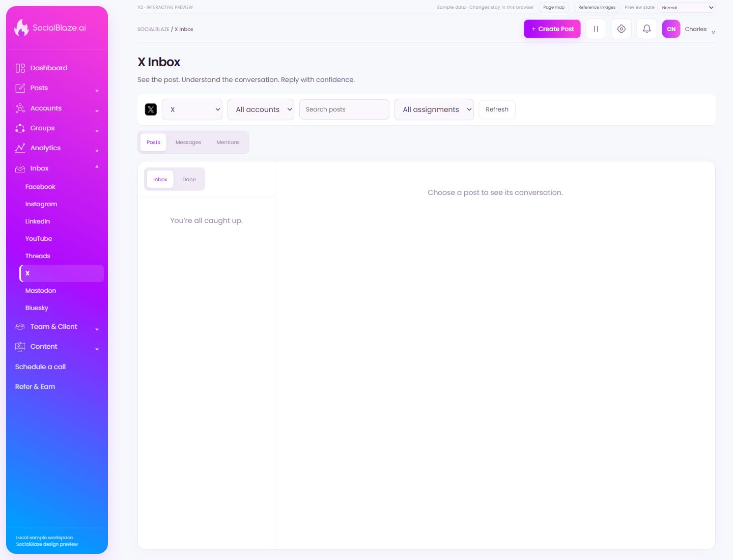Expand the Team & Client chevron

click(97, 329)
